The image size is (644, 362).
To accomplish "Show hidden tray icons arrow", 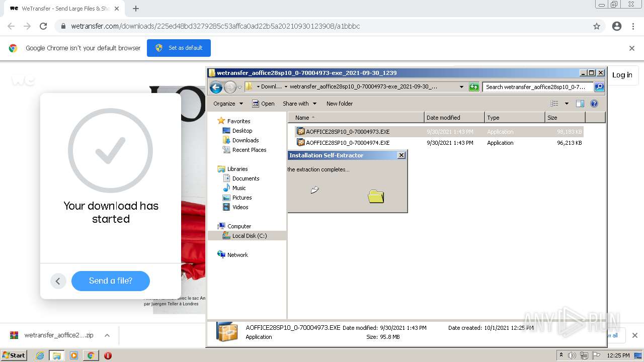I will click(561, 355).
